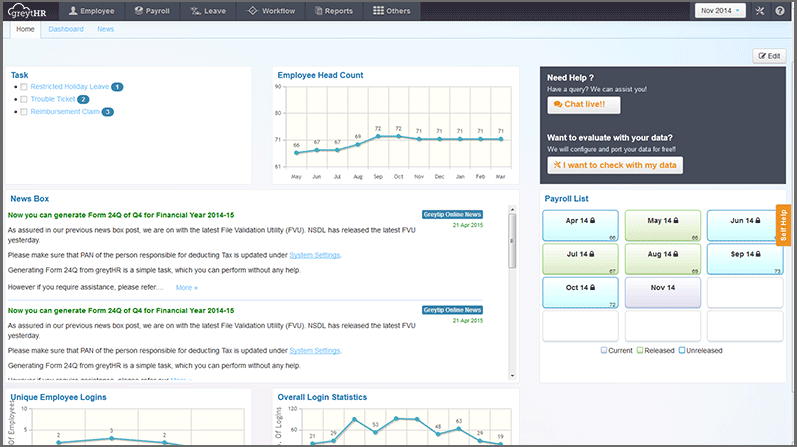Click the Edit button
Viewport: 797px width, 447px height.
tap(769, 56)
